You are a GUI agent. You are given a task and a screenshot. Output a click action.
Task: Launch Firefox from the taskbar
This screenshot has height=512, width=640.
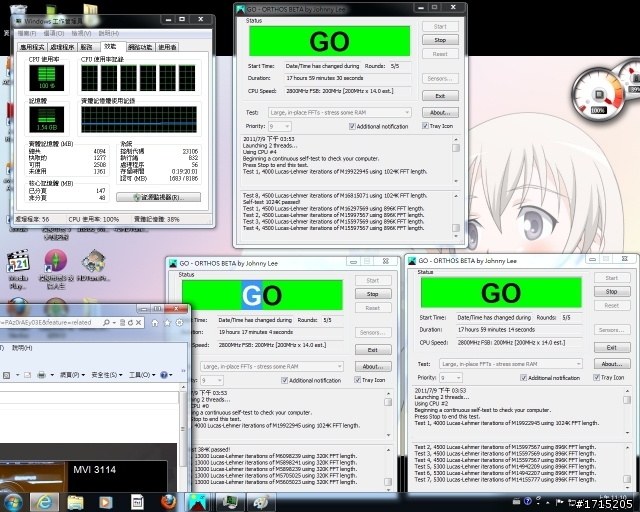[168, 502]
